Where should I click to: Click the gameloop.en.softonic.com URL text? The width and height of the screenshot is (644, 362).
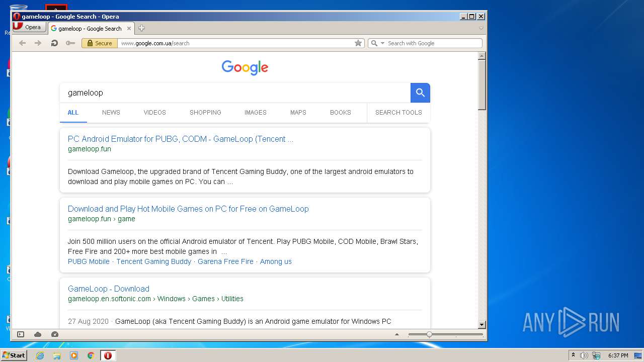coord(110,299)
